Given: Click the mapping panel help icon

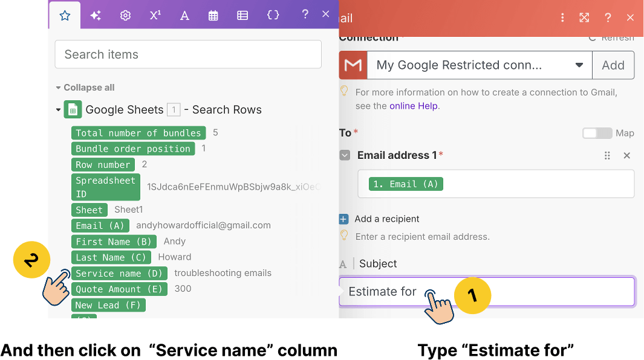Looking at the screenshot, I should [x=305, y=14].
